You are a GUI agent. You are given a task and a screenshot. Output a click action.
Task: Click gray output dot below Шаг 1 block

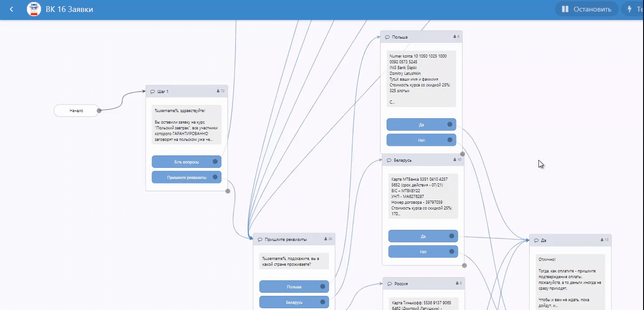(228, 191)
